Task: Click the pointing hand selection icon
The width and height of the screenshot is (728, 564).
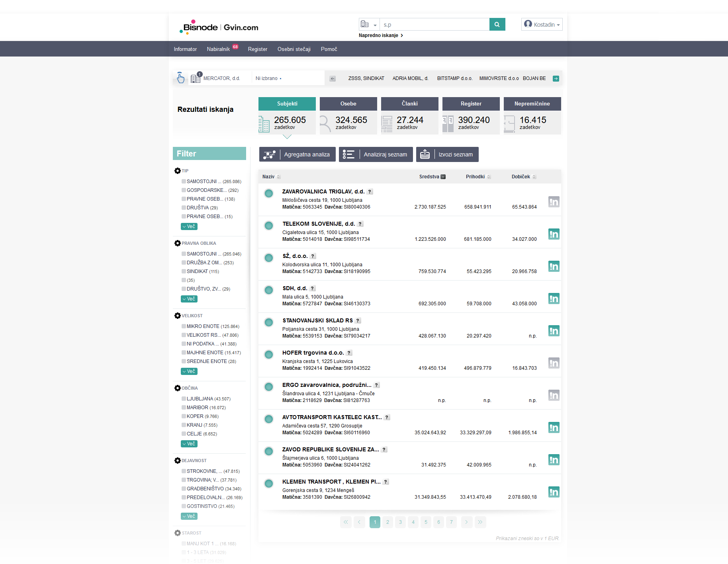Action: tap(180, 78)
